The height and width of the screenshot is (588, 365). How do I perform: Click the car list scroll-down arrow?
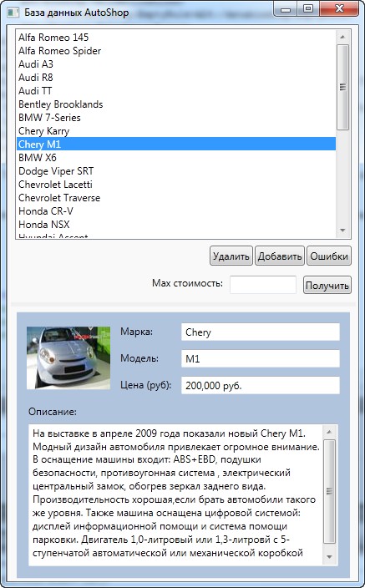(x=342, y=231)
